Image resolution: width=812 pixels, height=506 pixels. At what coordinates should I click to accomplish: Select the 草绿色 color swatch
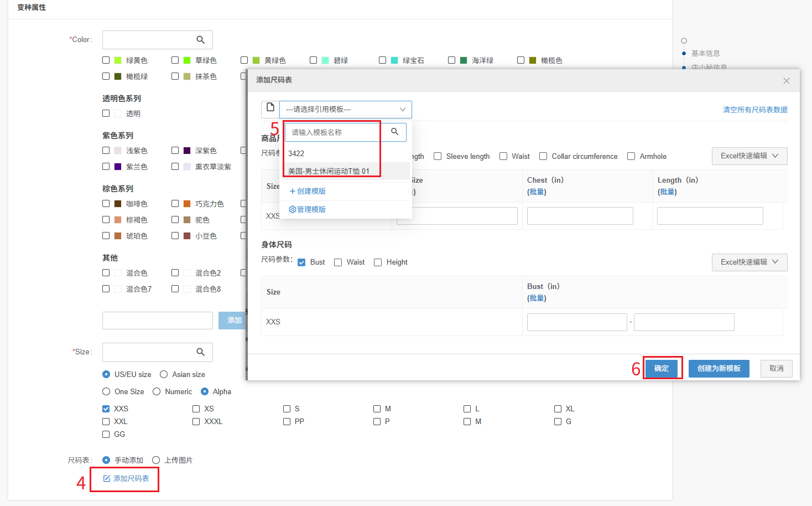pyautogui.click(x=187, y=60)
